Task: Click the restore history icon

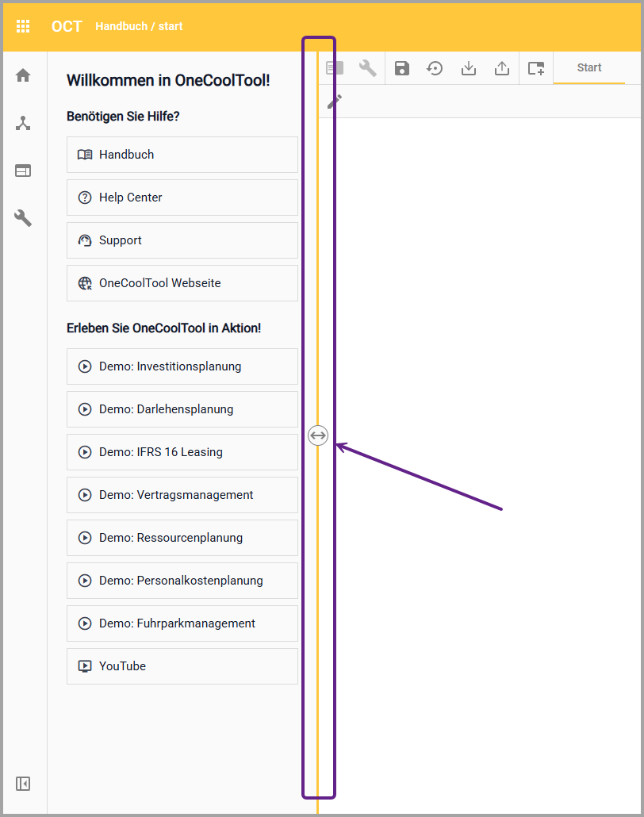Action: (x=435, y=68)
